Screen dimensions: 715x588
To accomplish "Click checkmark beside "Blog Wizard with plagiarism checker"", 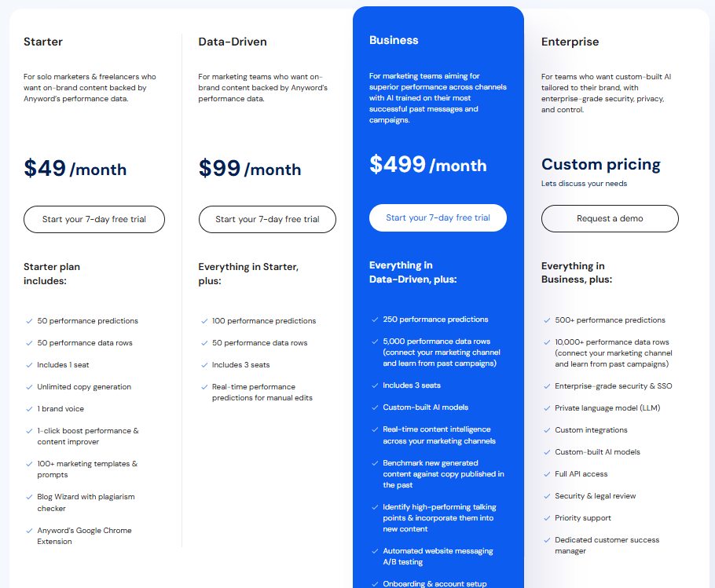I will (29, 498).
